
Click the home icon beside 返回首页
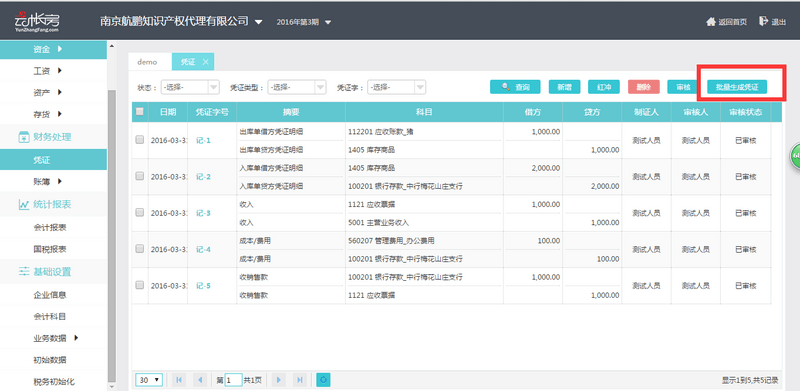coord(711,21)
